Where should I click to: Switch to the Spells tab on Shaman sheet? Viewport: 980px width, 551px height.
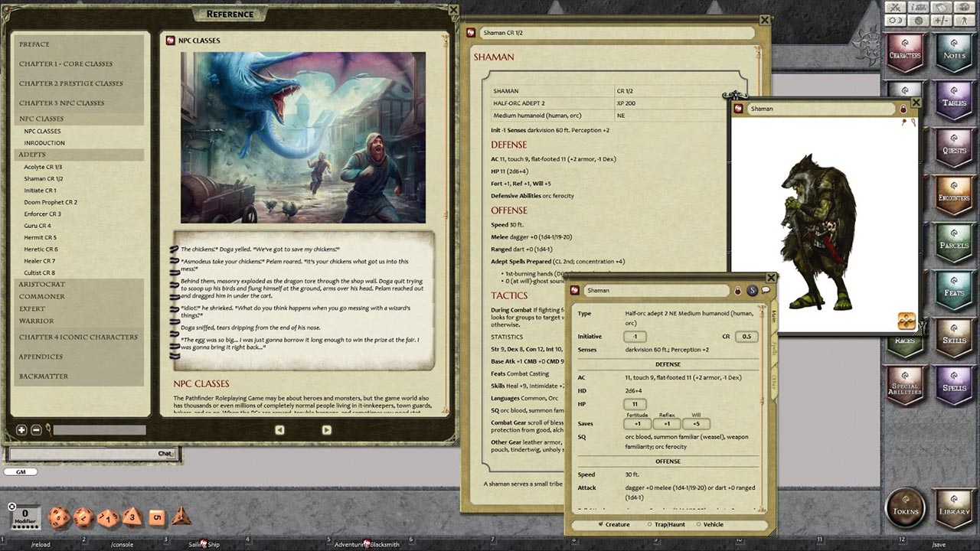(774, 350)
